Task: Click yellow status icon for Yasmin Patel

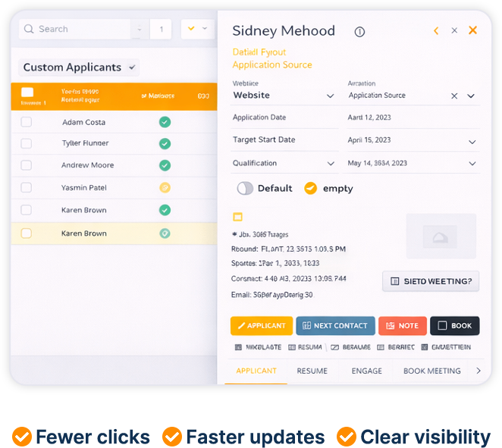Action: [x=165, y=187]
